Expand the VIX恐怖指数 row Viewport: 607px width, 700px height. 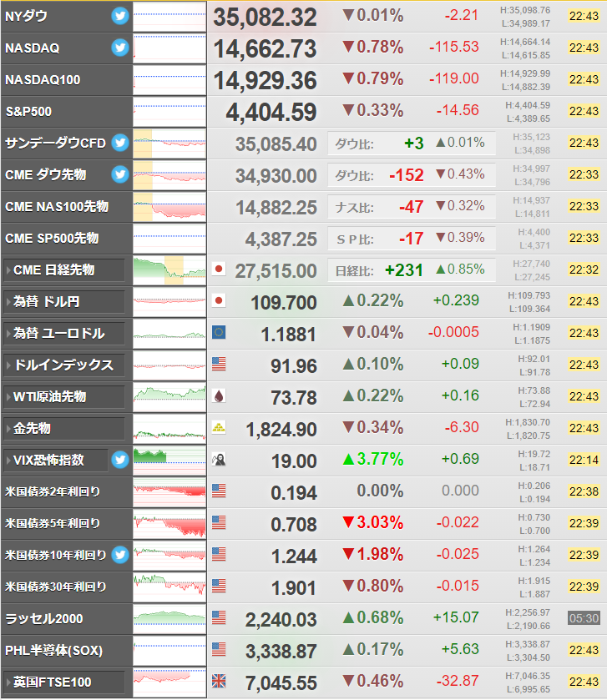(x=56, y=461)
